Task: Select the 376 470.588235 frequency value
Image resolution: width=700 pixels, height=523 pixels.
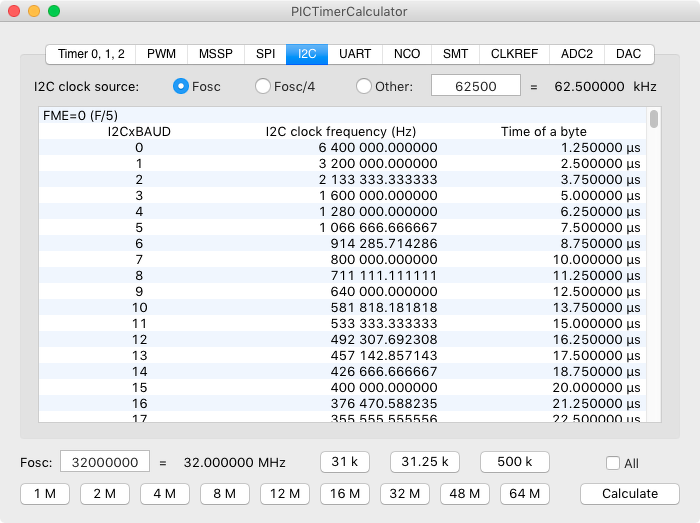Action: (x=384, y=404)
